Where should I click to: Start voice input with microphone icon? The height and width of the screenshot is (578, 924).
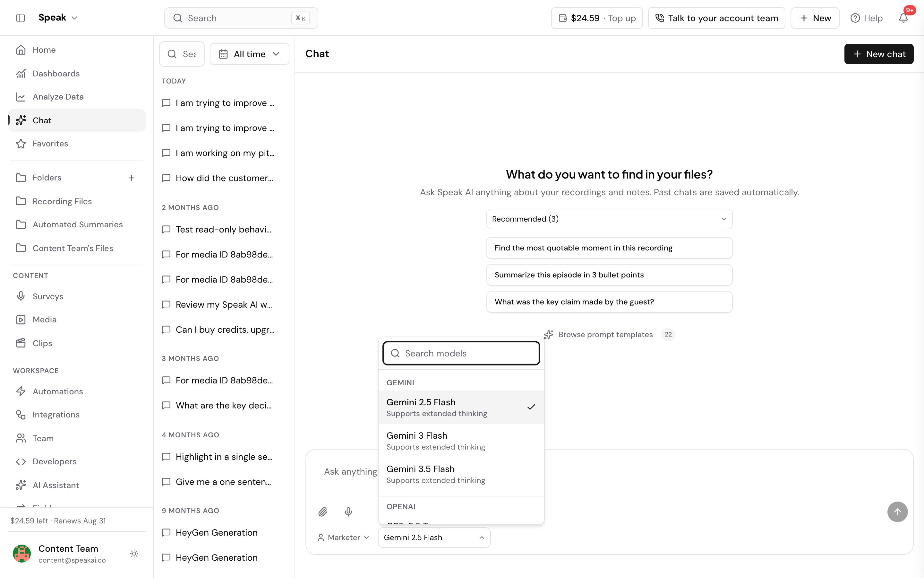pyautogui.click(x=348, y=512)
